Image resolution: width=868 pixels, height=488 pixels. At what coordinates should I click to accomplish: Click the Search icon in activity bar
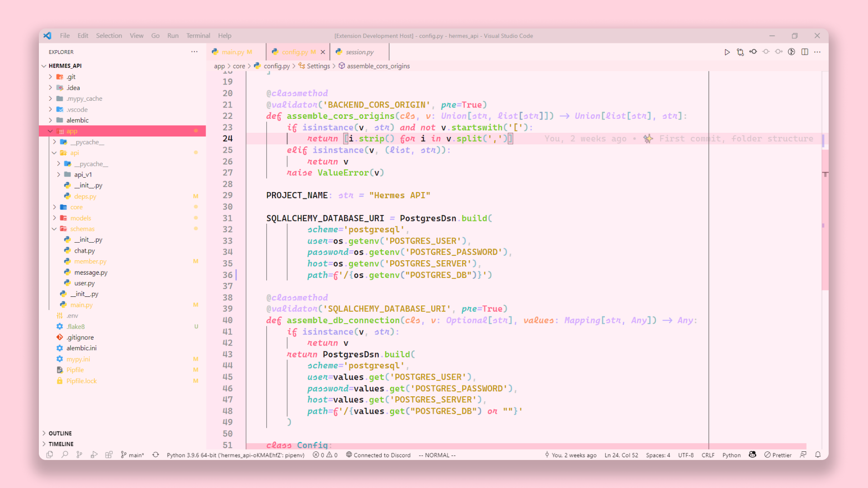tap(64, 454)
